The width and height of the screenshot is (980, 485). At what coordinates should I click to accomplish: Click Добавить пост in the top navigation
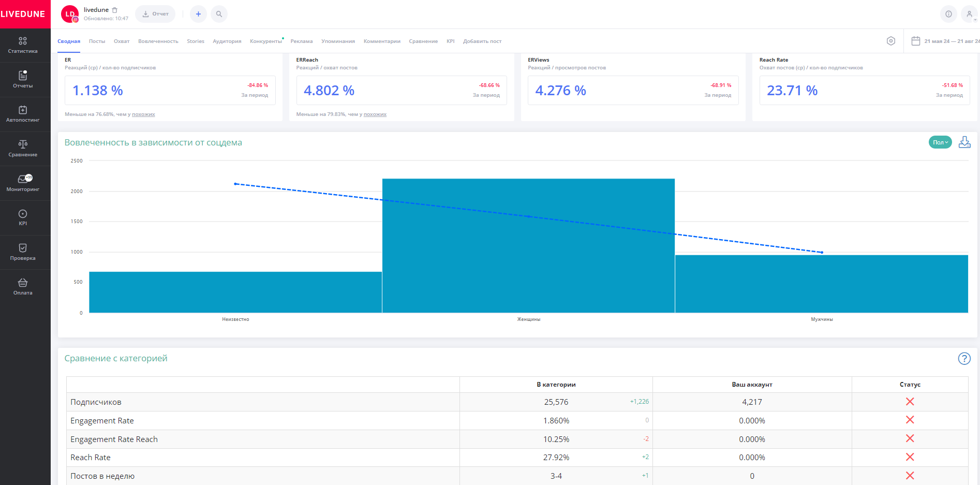(482, 41)
